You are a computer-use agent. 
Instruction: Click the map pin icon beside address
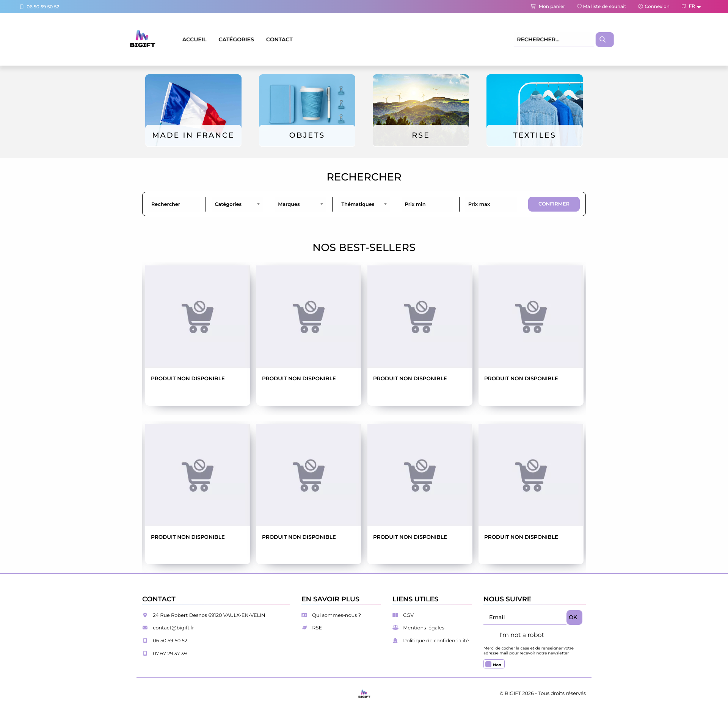pos(145,615)
